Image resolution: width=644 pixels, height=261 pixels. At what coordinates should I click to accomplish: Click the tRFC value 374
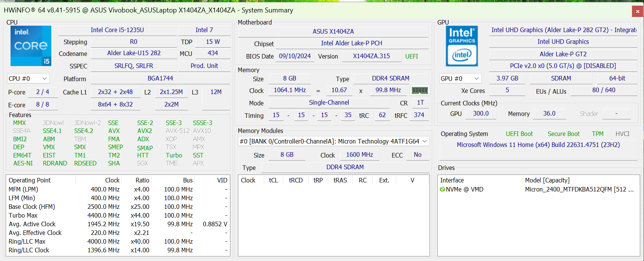(x=419, y=115)
